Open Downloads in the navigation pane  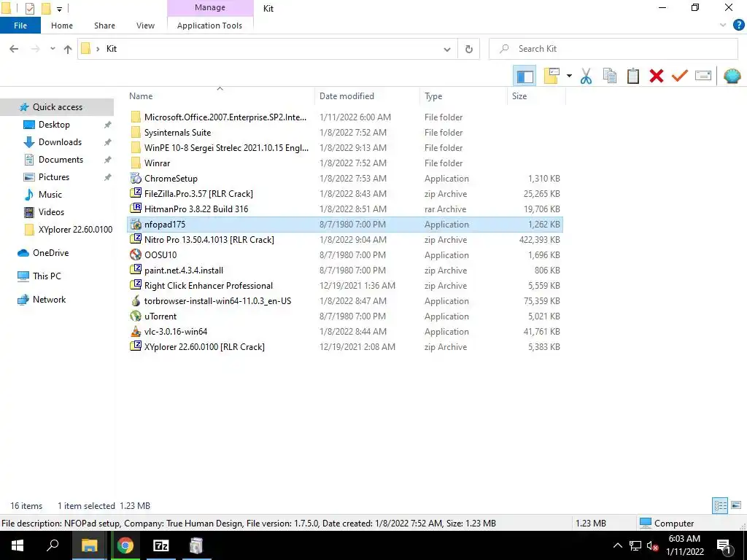pyautogui.click(x=60, y=142)
